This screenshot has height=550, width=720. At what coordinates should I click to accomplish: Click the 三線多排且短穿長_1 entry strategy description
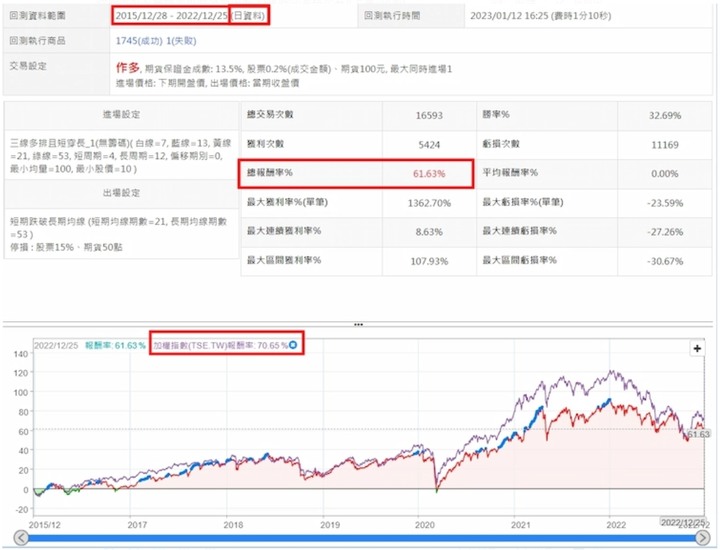[121, 156]
